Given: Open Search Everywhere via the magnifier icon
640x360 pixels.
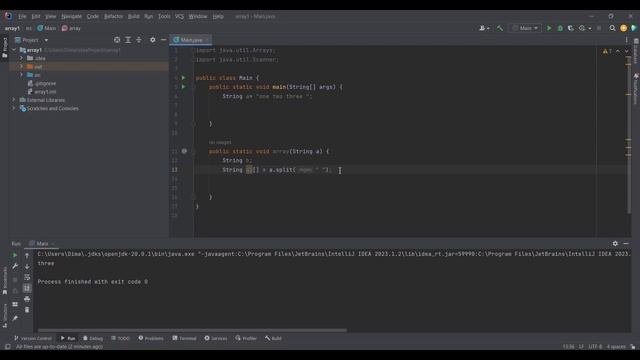Looking at the screenshot, I should (612, 28).
